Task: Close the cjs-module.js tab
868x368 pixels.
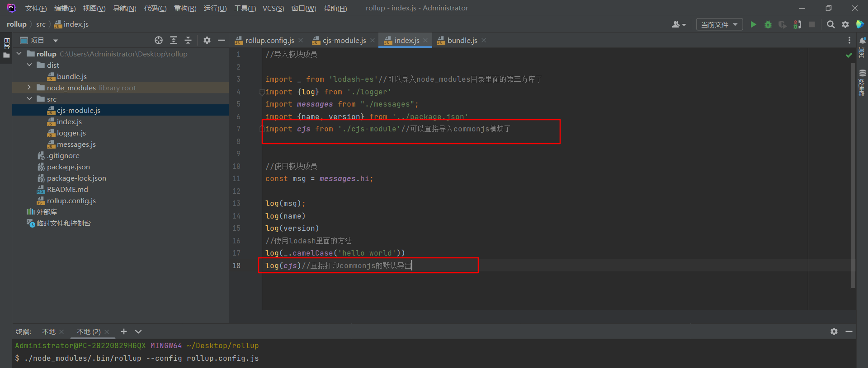Action: (373, 40)
